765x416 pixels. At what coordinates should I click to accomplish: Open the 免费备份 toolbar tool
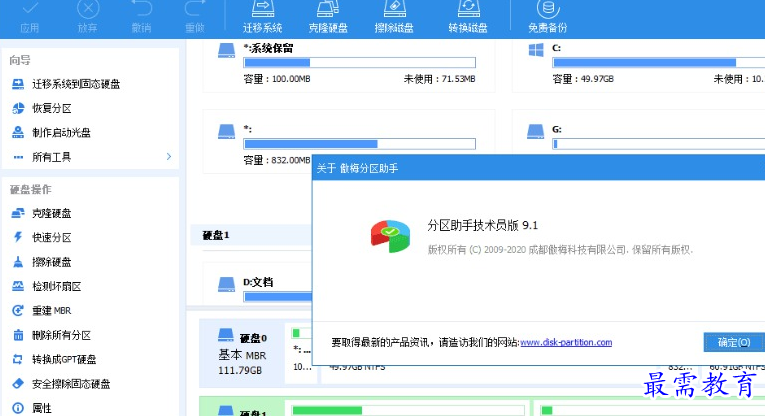point(547,17)
